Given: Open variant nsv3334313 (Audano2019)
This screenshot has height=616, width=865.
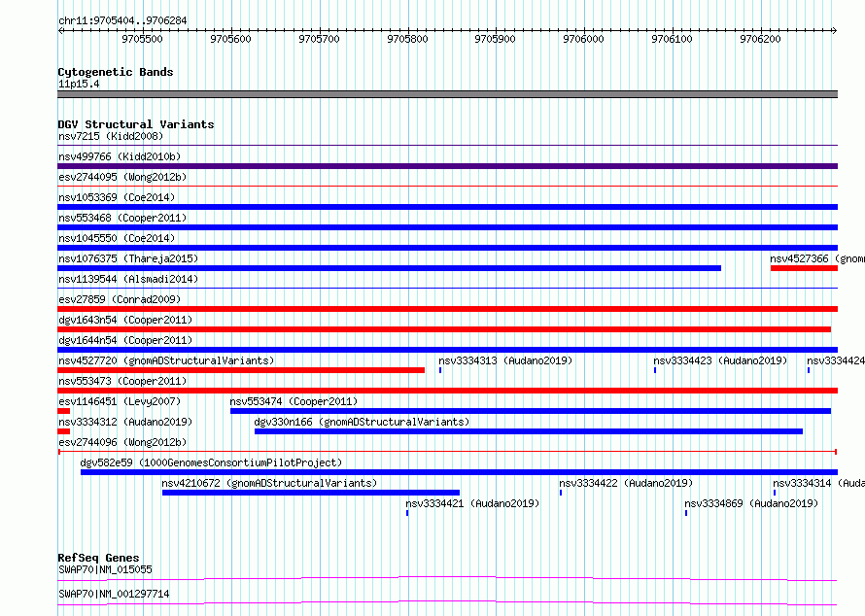Looking at the screenshot, I should (505, 360).
